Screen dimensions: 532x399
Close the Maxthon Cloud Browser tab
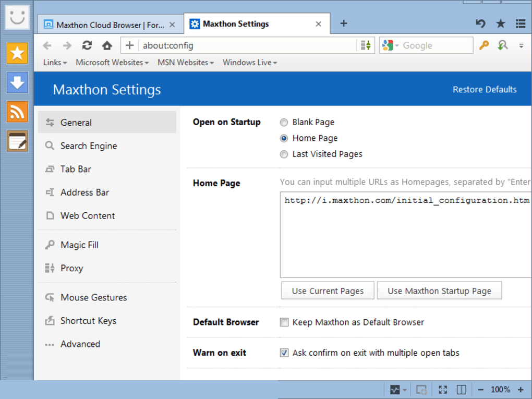click(172, 25)
